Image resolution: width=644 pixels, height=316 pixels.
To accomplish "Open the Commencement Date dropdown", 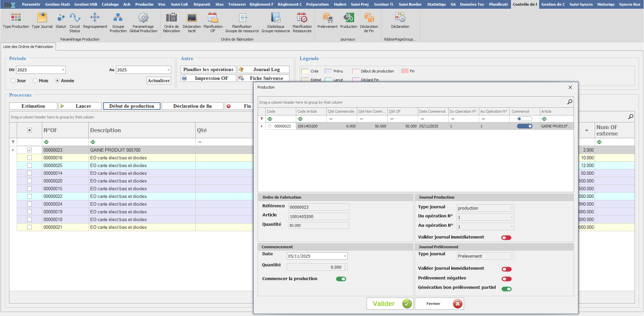I will [x=345, y=256].
